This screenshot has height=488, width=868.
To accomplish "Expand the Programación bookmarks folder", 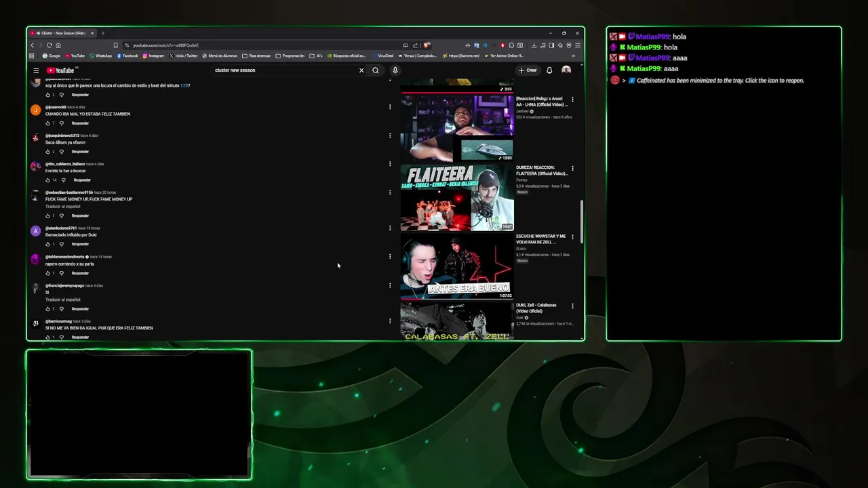I will (290, 56).
